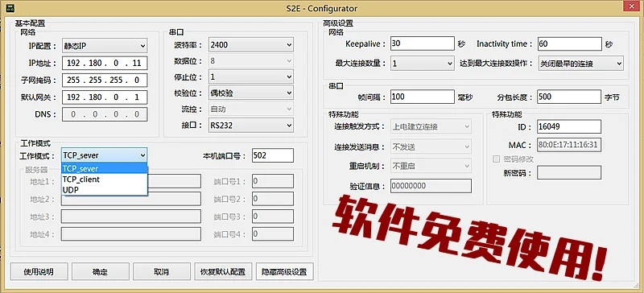Click the 分包长度 field showing 500

point(569,97)
